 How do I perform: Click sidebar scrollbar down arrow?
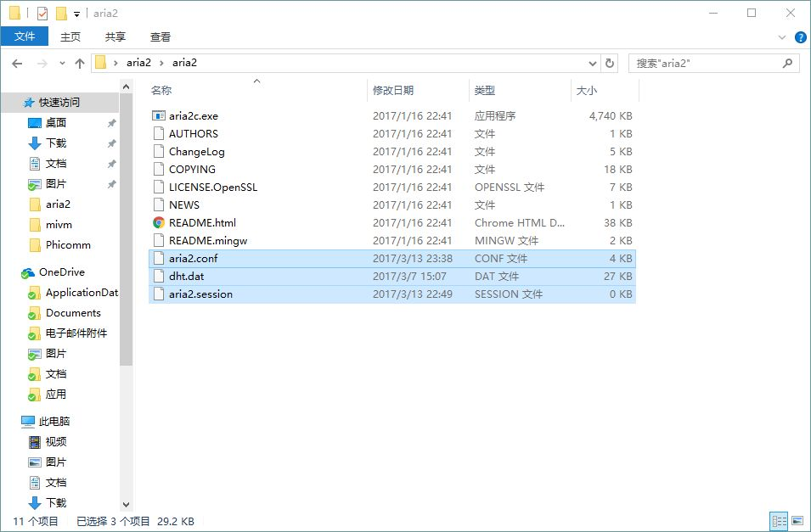pos(127,504)
